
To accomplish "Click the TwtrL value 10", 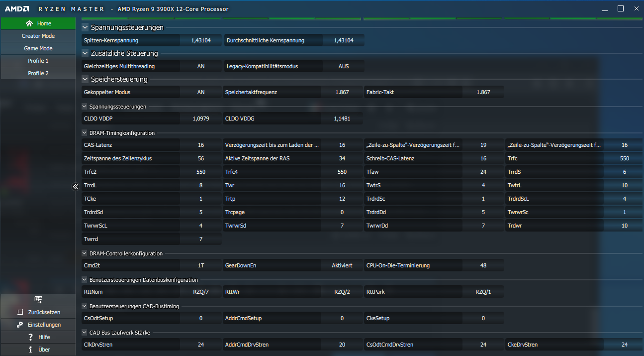I will coord(625,185).
